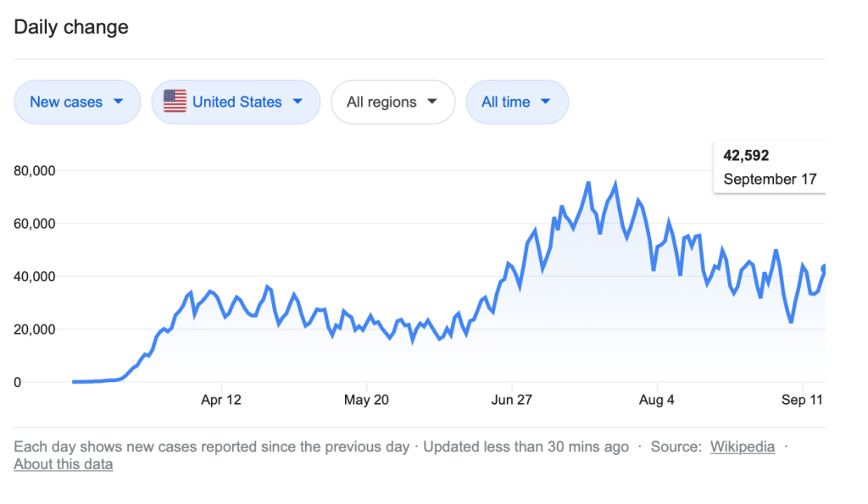
Task: Open the About this data link
Action: (63, 464)
